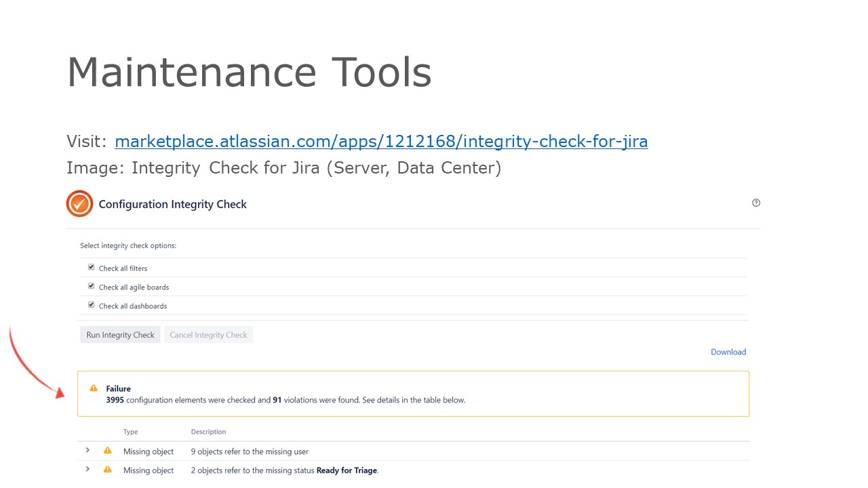Download the integrity check results
Viewport: 868px width, 488px height.
click(728, 352)
